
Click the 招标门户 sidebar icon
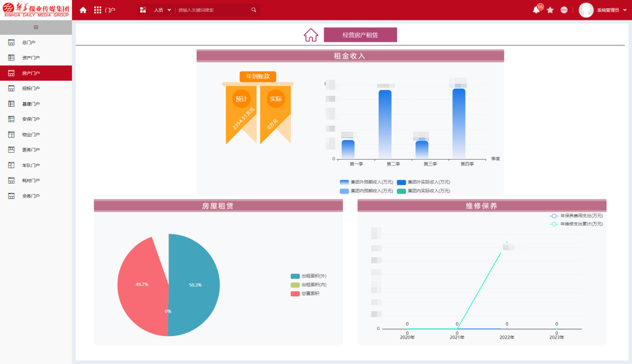pos(11,88)
